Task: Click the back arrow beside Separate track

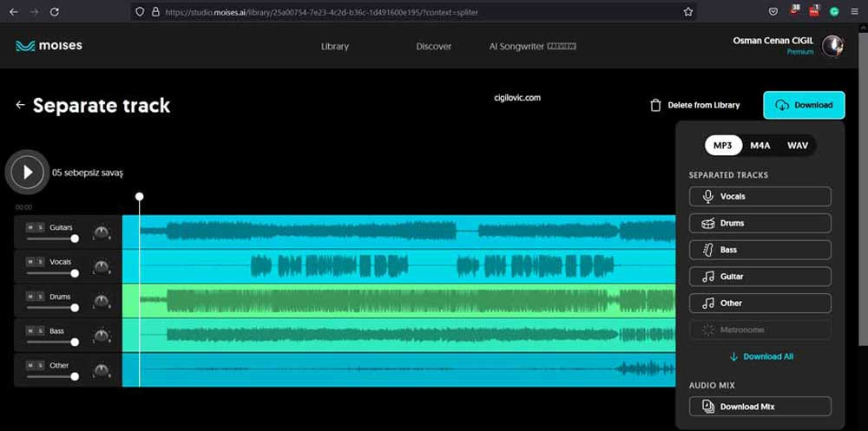Action: (20, 105)
